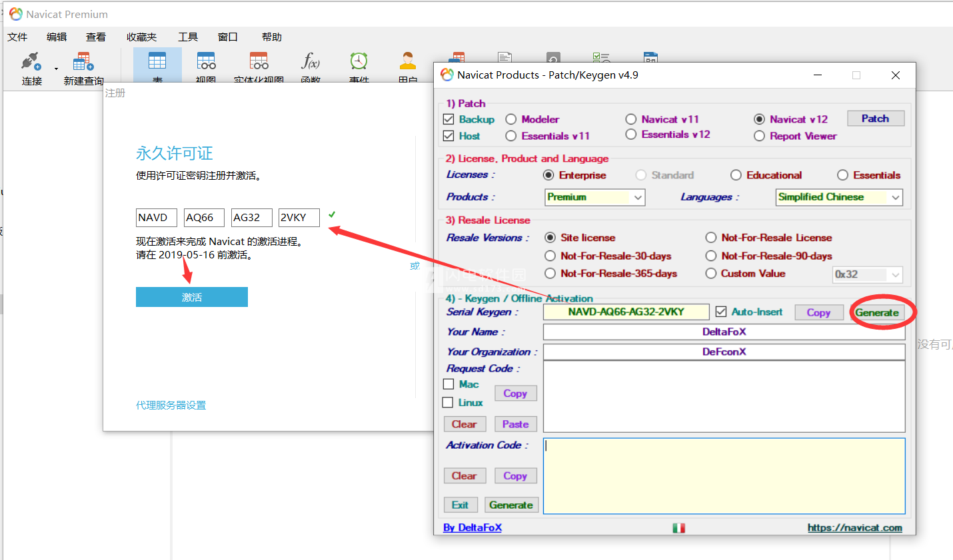Open the Languages dropdown showing Simplified Chinese
The width and height of the screenshot is (953, 560).
point(839,197)
